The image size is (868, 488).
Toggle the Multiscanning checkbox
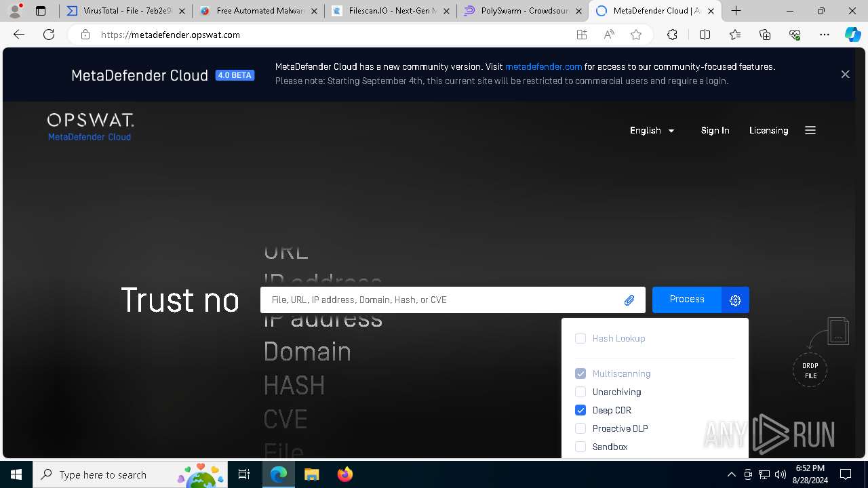(x=580, y=373)
